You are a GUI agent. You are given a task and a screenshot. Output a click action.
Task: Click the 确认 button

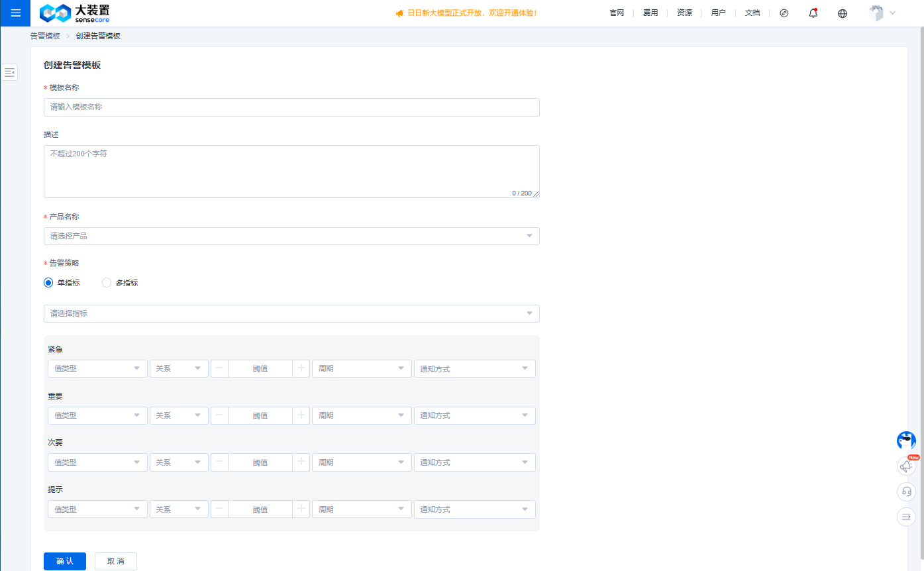(65, 561)
